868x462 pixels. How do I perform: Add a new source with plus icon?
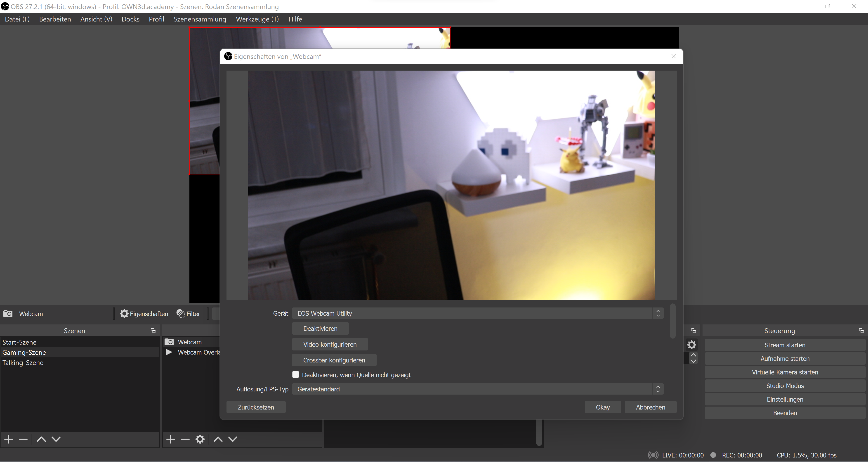tap(170, 439)
